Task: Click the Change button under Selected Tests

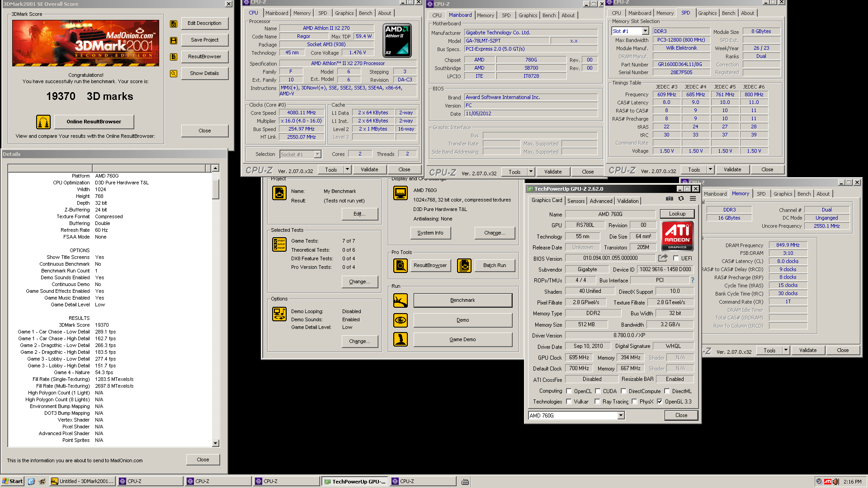Action: (359, 282)
